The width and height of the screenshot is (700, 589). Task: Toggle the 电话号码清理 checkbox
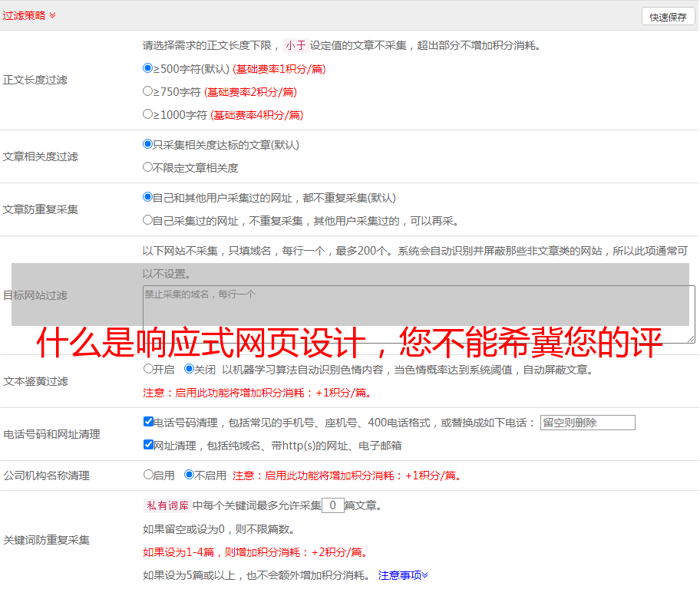tap(148, 422)
